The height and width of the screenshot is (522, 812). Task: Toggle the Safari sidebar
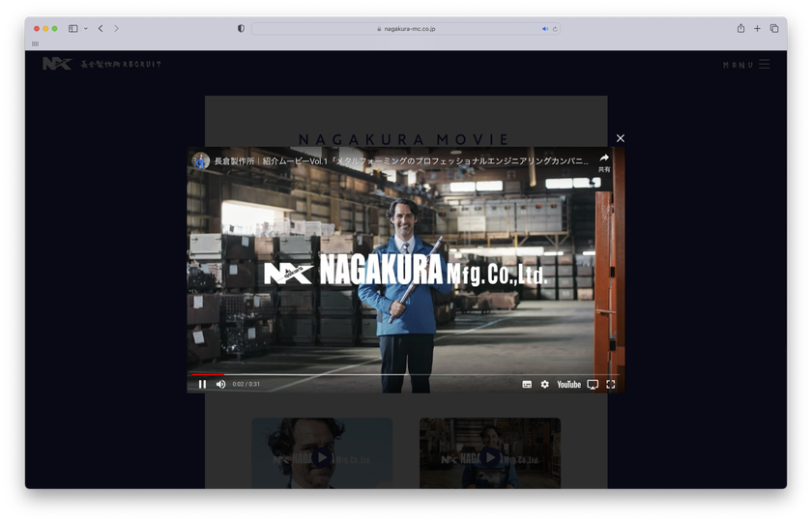click(73, 28)
